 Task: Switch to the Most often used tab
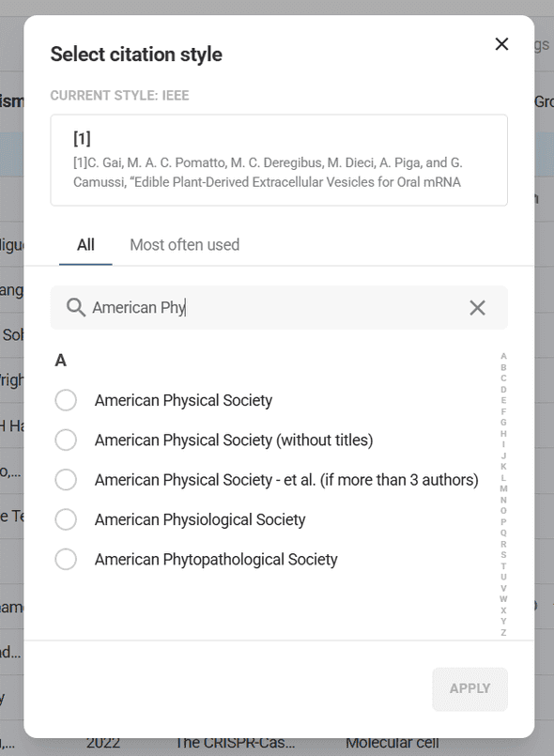pyautogui.click(x=184, y=244)
